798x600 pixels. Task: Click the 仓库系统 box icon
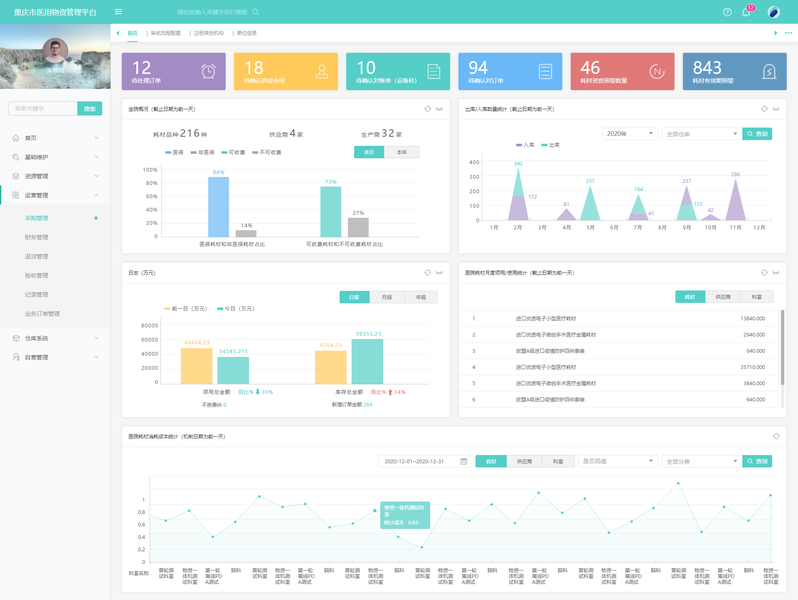click(x=16, y=338)
